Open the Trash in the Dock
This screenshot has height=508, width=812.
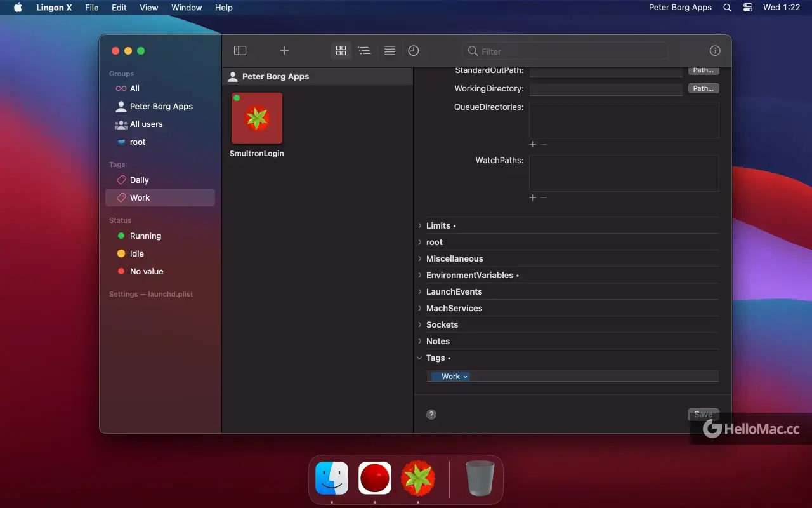pos(480,478)
